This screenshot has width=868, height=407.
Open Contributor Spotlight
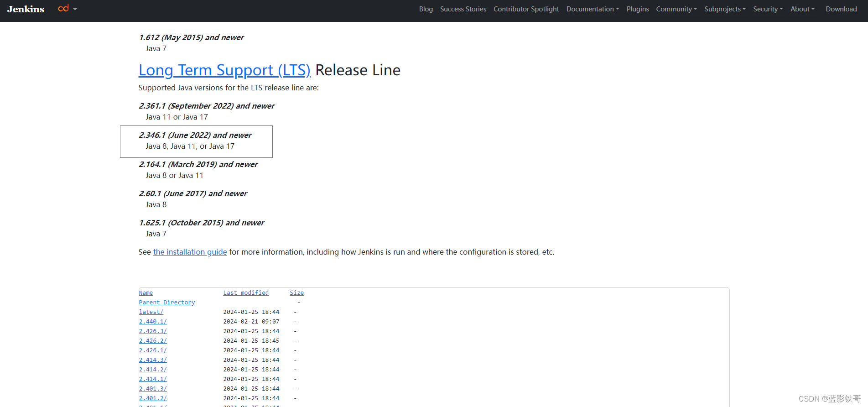pos(526,9)
